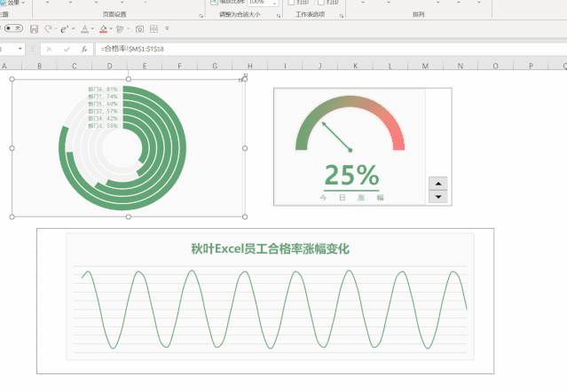
Task: Open dropdown next to e² icon
Action: click(x=73, y=28)
